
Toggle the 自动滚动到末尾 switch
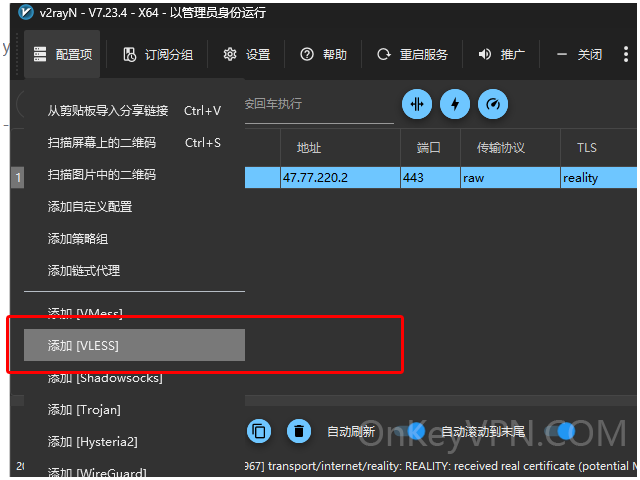560,431
